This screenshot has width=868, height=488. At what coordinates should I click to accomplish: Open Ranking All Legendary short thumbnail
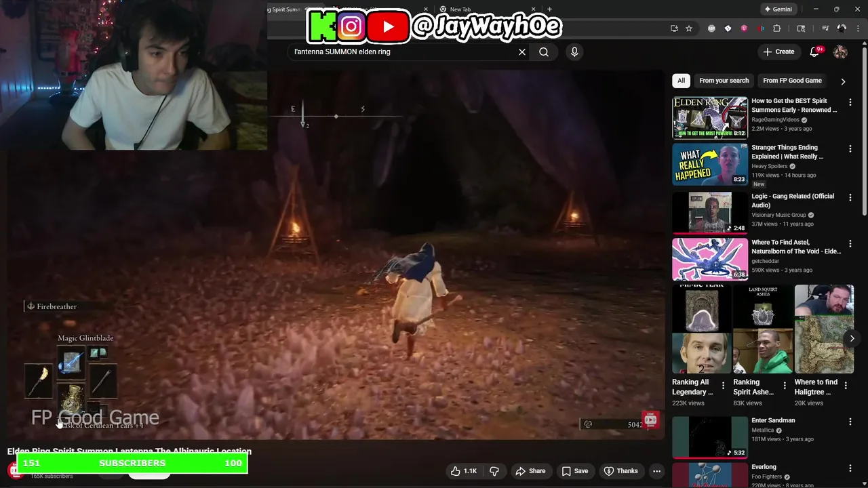click(x=702, y=329)
